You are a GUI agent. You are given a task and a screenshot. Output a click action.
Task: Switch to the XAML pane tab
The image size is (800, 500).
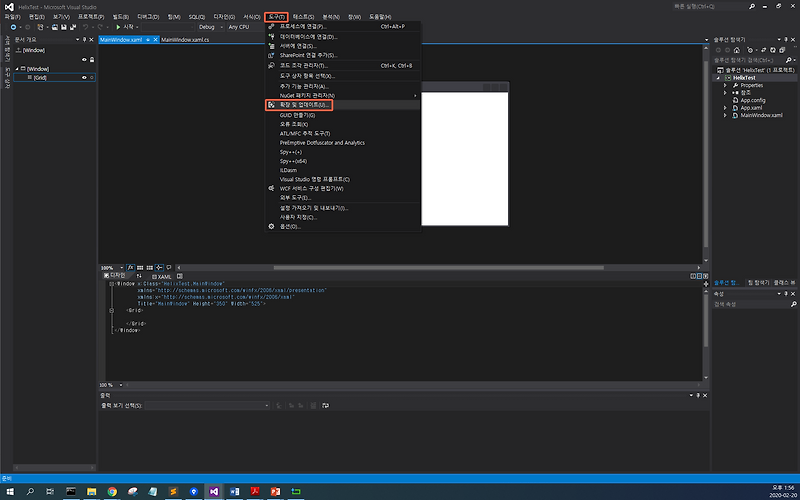pos(162,277)
